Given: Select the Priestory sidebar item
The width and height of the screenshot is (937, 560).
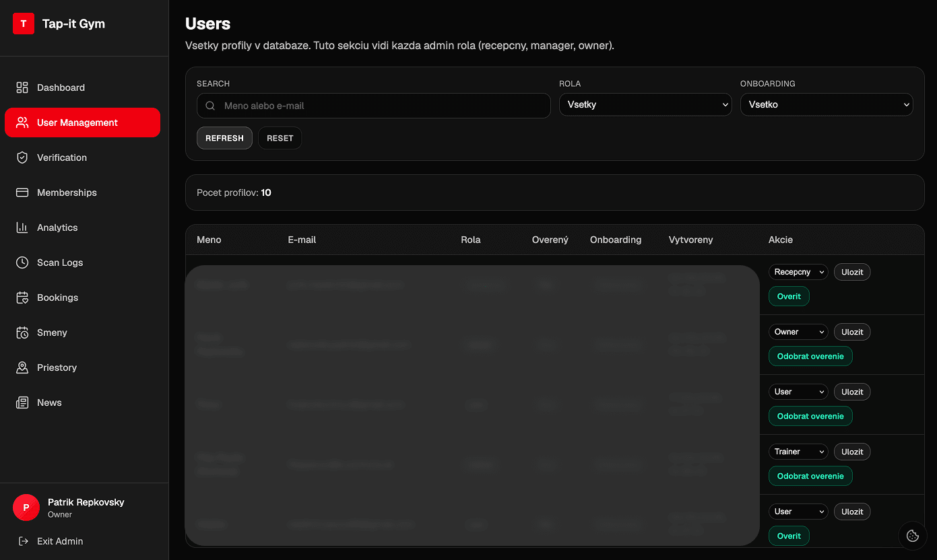Looking at the screenshot, I should tap(82, 367).
